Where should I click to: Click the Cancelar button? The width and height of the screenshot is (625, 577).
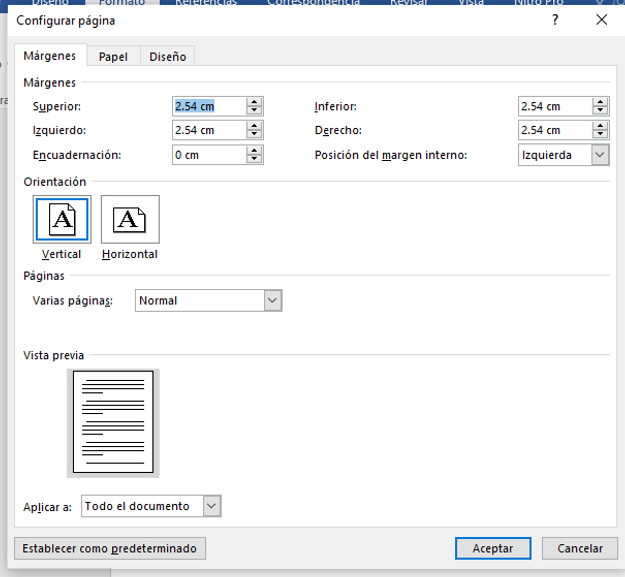580,548
